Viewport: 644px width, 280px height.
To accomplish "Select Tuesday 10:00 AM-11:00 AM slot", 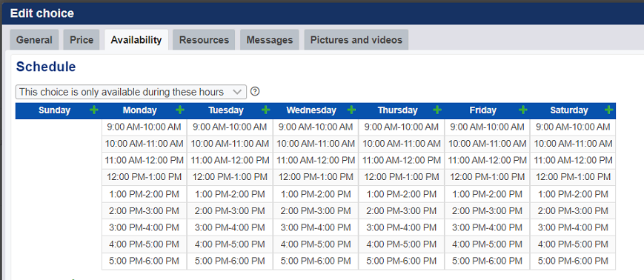I will pyautogui.click(x=230, y=144).
